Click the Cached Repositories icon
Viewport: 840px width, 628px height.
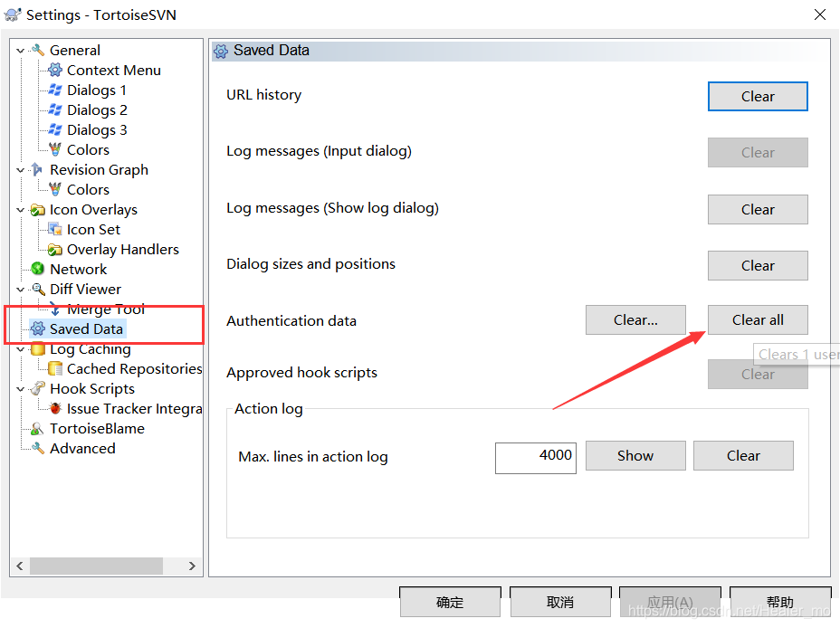pyautogui.click(x=54, y=368)
